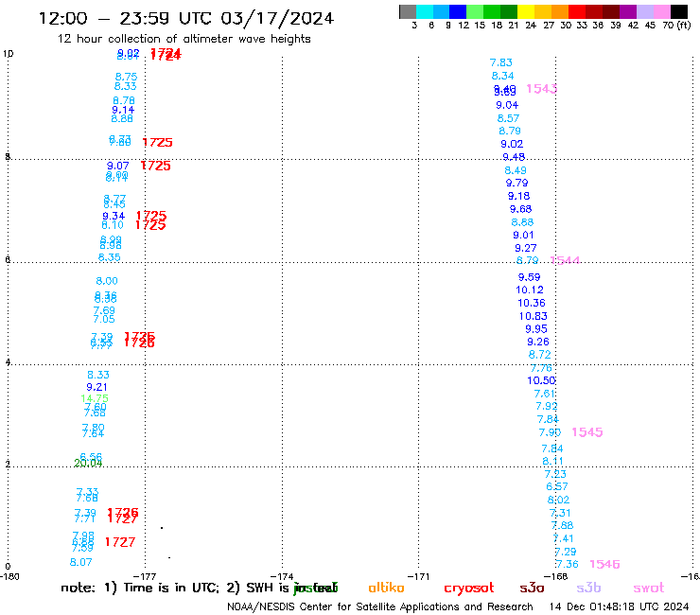Click the wave height value 10.83
700x615 pixels.
533,316
